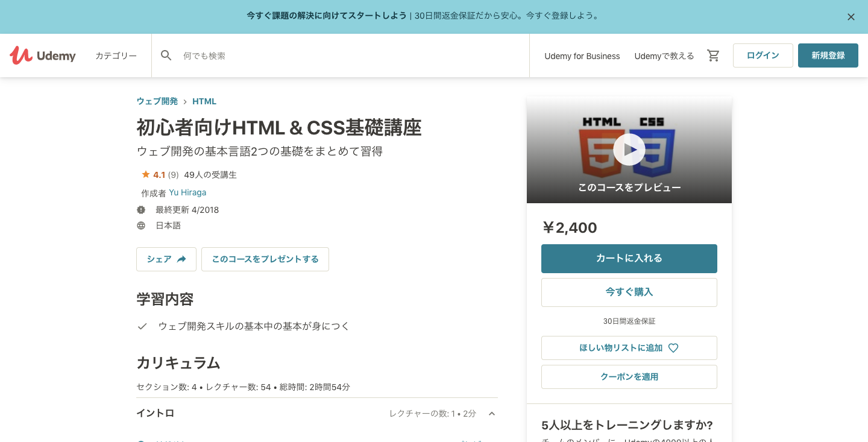The image size is (868, 442).
Task: Click カートに入れる button
Action: [x=629, y=259]
